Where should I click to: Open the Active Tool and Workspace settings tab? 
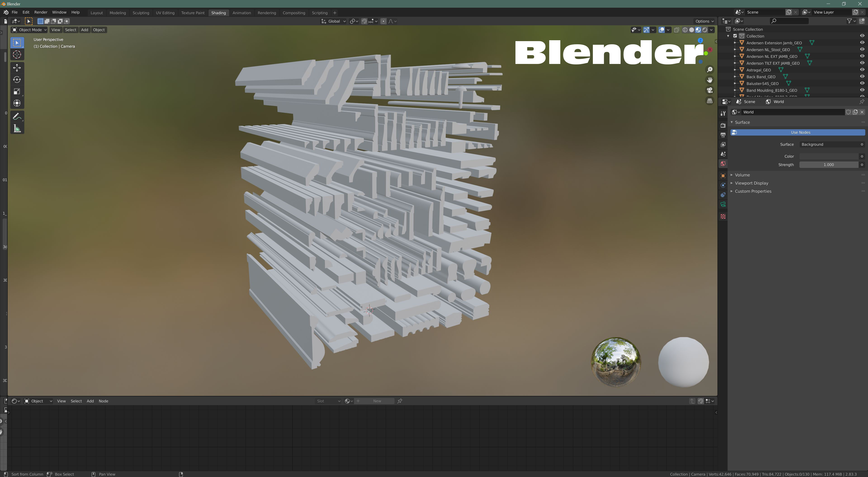coord(723,113)
